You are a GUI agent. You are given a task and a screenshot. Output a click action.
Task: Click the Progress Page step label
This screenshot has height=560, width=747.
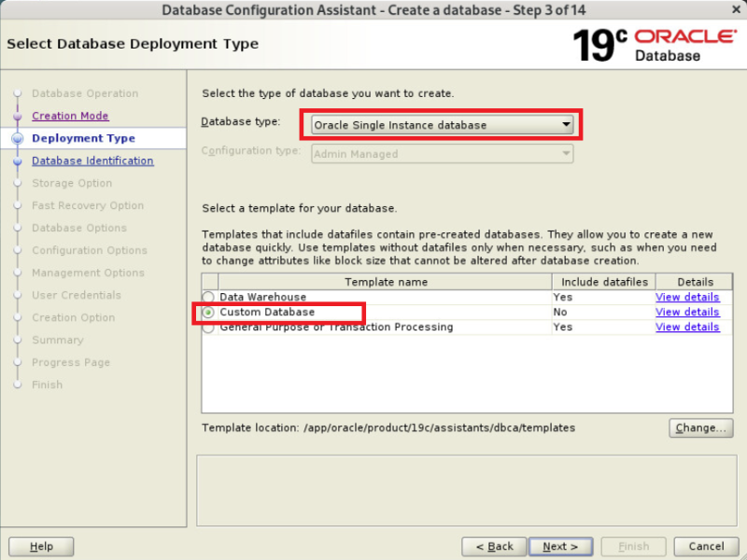click(71, 362)
